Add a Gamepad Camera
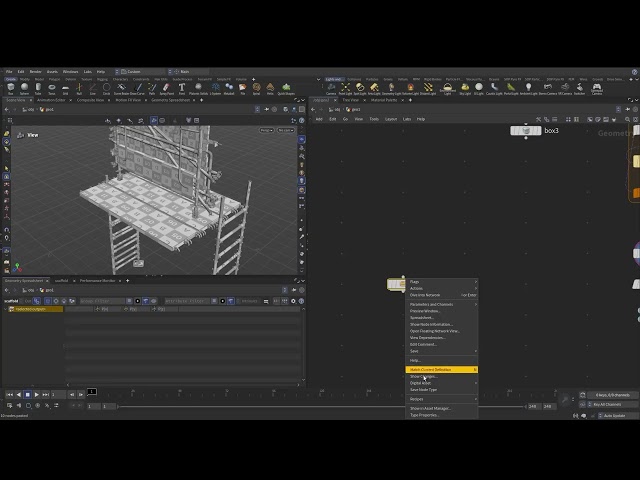 [597, 89]
